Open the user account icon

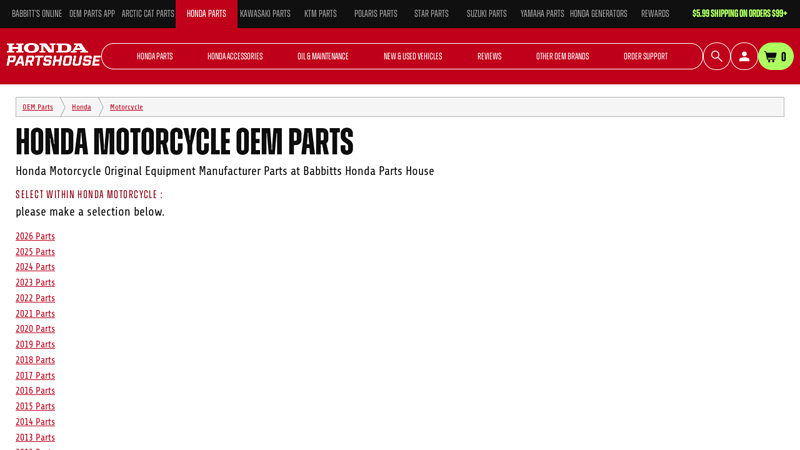(744, 56)
